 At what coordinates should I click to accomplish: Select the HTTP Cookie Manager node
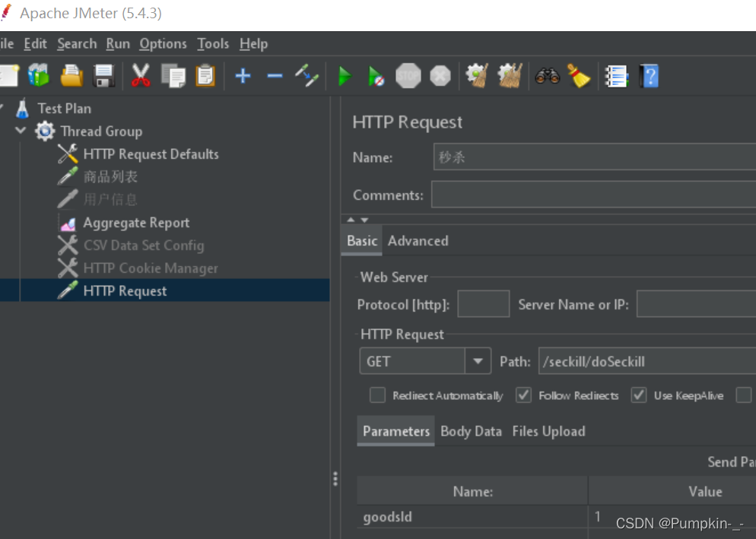[x=151, y=268]
